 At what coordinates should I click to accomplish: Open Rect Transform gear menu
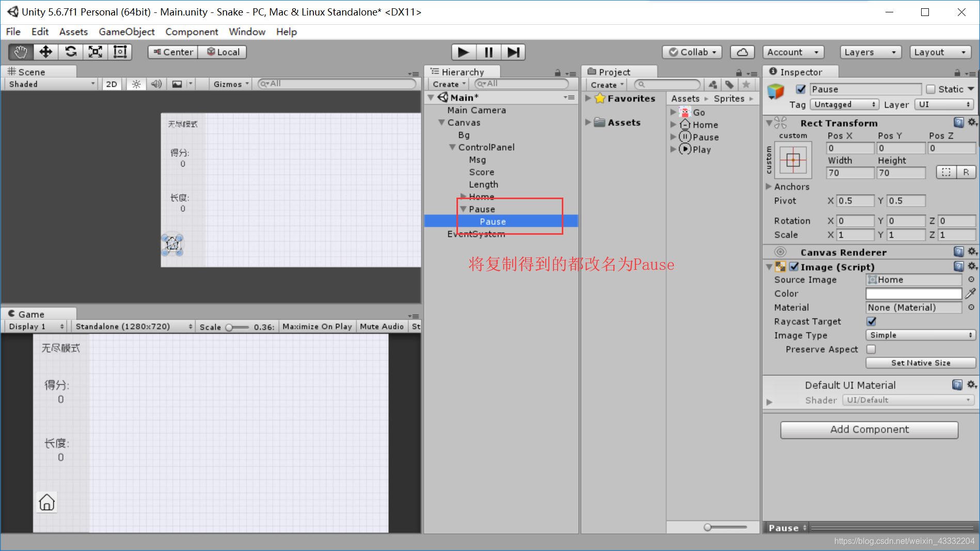972,122
